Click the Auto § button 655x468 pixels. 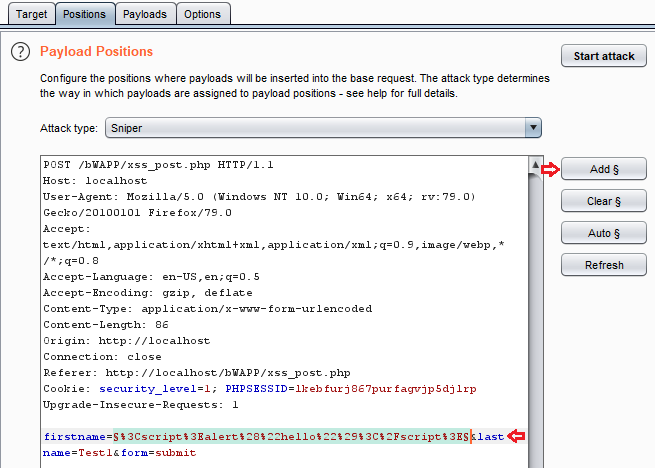(x=604, y=233)
